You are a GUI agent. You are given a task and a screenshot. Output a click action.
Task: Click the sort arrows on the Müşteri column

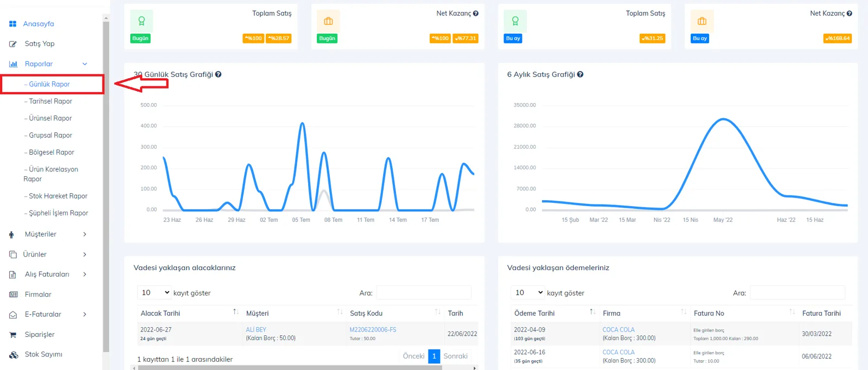point(340,312)
